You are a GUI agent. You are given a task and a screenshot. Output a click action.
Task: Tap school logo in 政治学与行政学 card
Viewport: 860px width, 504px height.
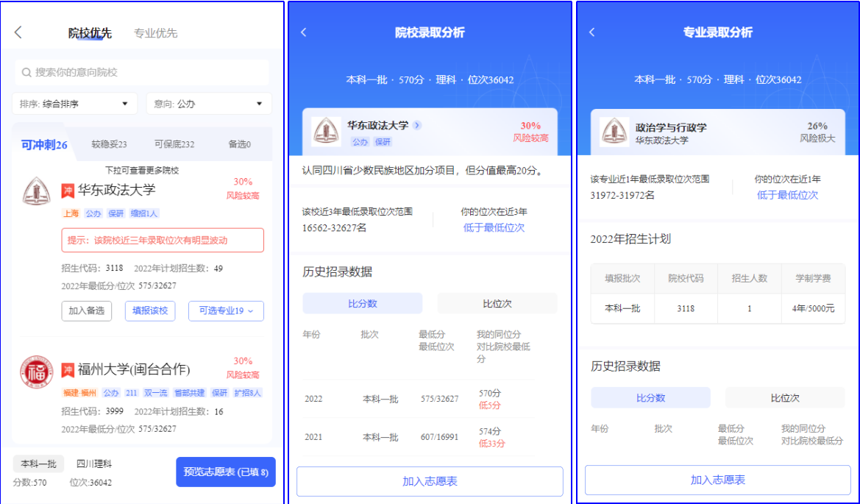tap(614, 132)
